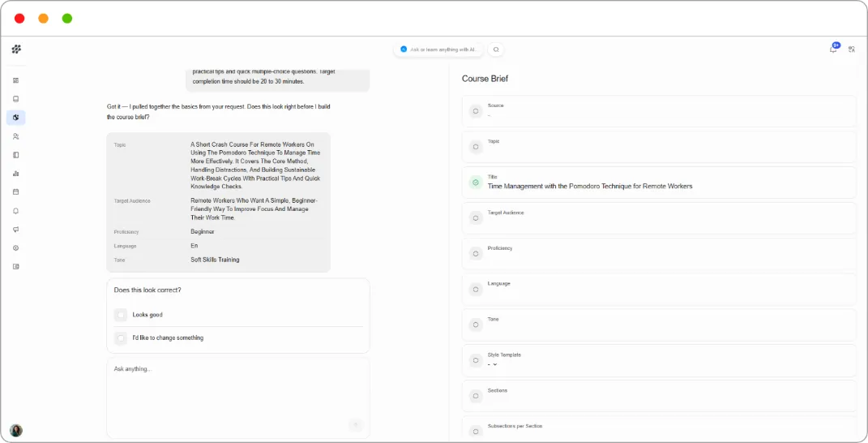Open the users icon in the sidebar

16,136
